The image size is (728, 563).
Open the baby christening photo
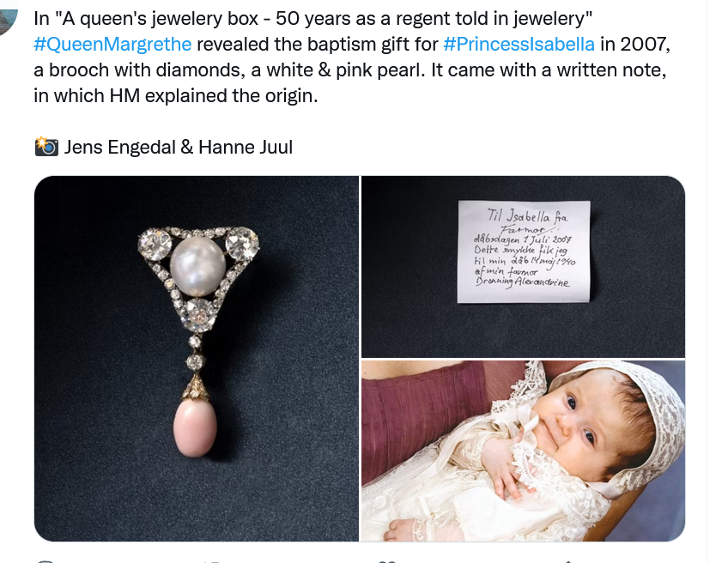coord(523,451)
